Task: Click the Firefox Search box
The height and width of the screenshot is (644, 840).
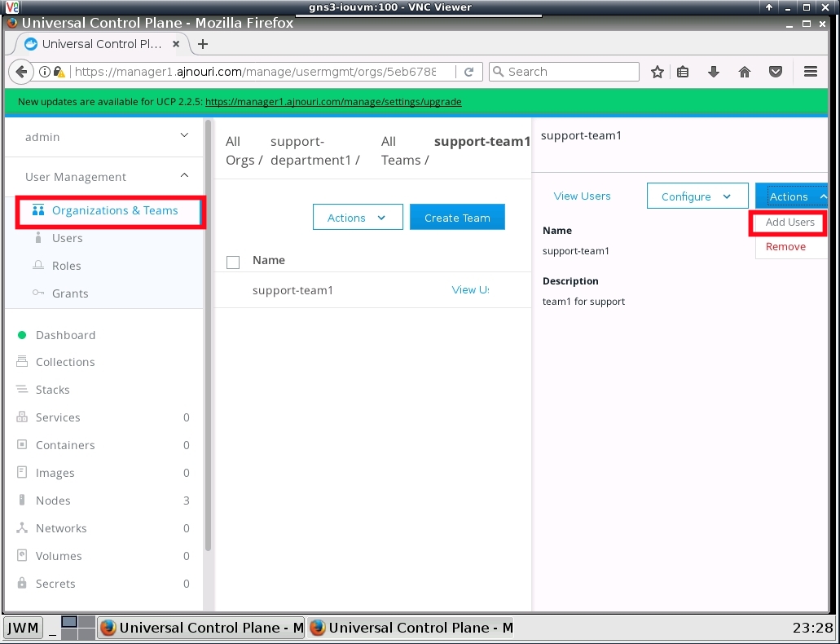Action: tap(564, 72)
